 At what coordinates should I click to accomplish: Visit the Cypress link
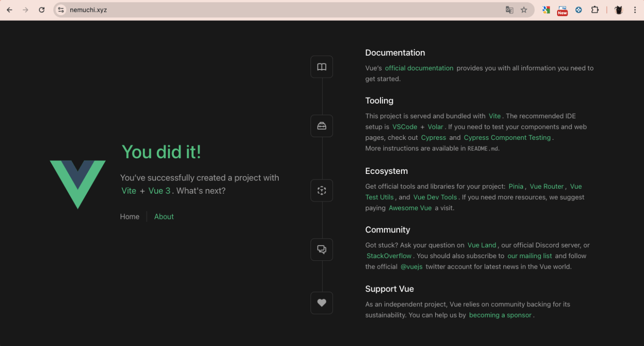click(x=433, y=138)
